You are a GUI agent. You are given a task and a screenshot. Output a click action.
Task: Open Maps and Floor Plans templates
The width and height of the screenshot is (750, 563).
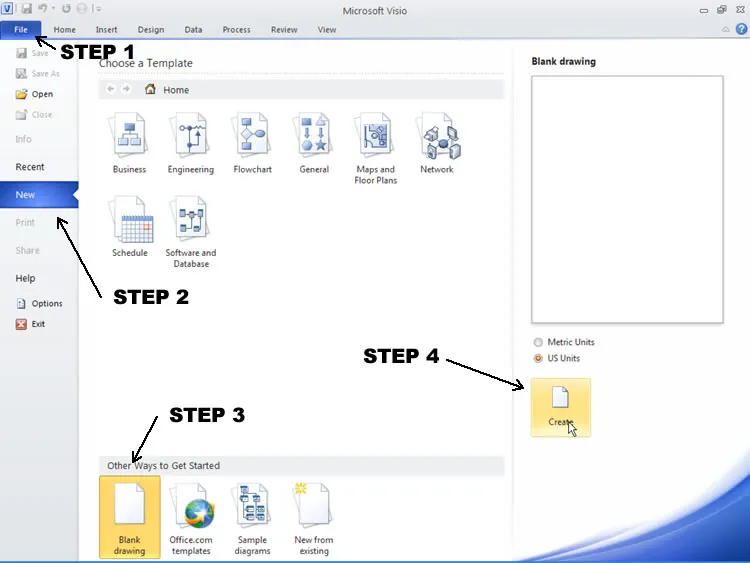tap(375, 148)
